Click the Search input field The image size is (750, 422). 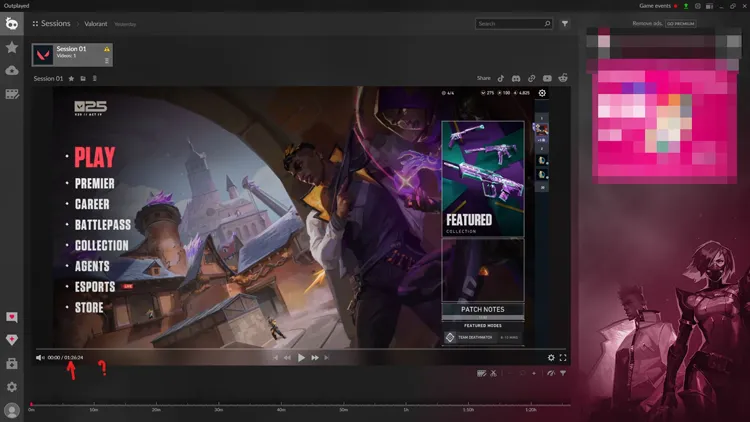point(509,23)
